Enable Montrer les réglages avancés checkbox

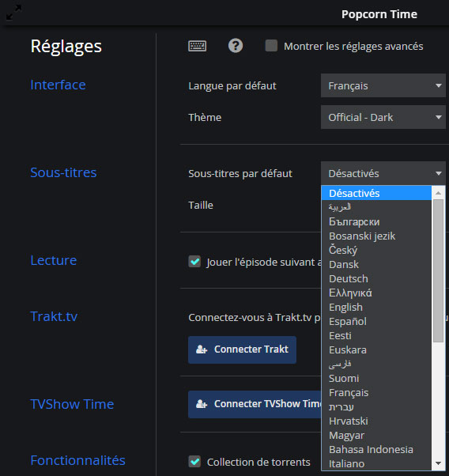click(x=271, y=46)
